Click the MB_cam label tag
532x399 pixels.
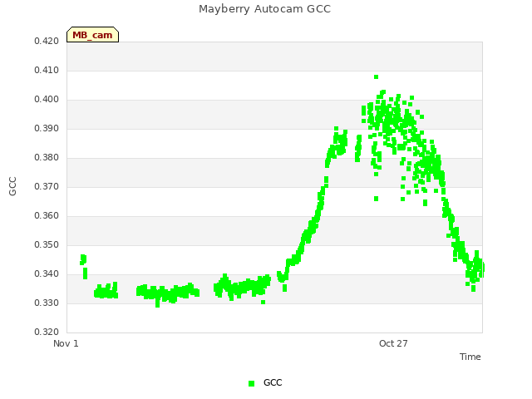(92, 35)
